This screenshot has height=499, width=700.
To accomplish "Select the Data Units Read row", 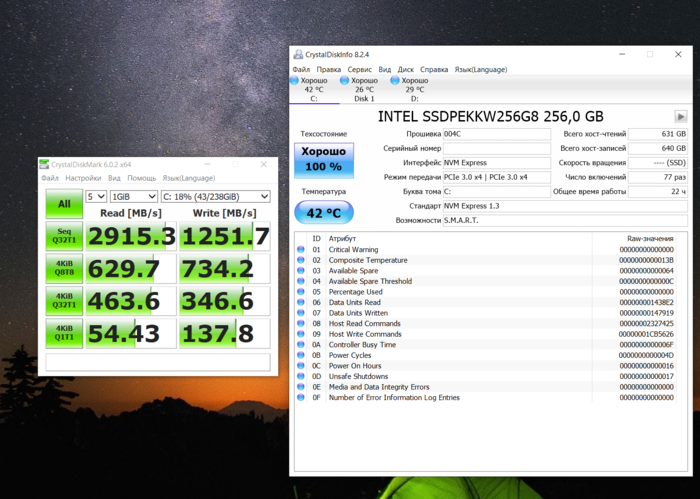I will point(485,302).
